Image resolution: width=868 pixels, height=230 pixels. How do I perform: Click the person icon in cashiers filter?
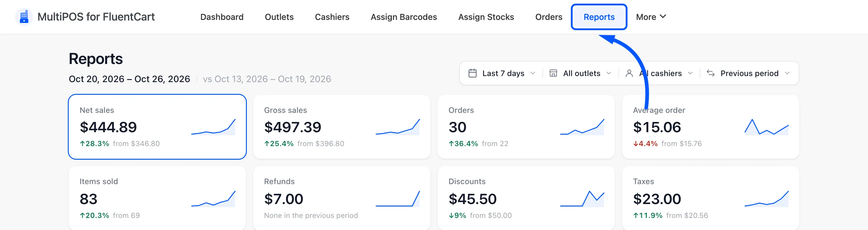[x=629, y=73]
